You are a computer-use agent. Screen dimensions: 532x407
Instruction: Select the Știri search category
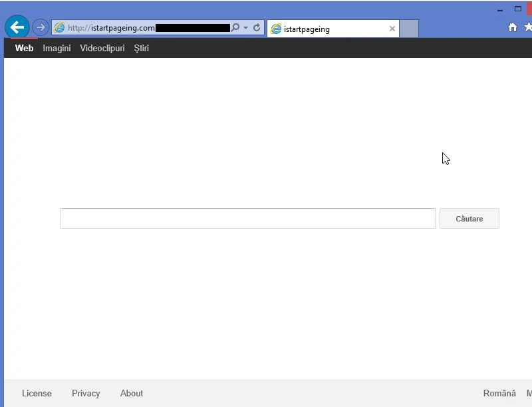142,48
